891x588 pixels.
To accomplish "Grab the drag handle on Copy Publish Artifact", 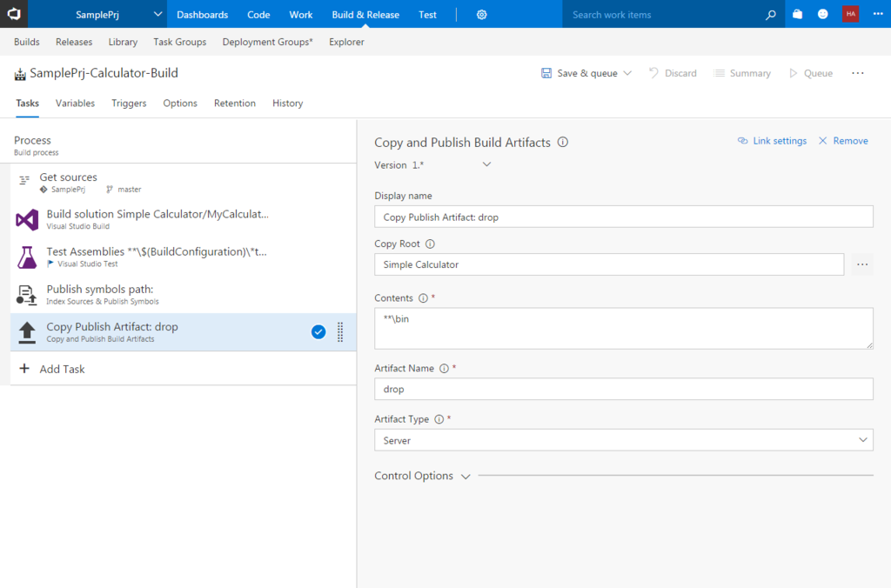I will pyautogui.click(x=340, y=331).
